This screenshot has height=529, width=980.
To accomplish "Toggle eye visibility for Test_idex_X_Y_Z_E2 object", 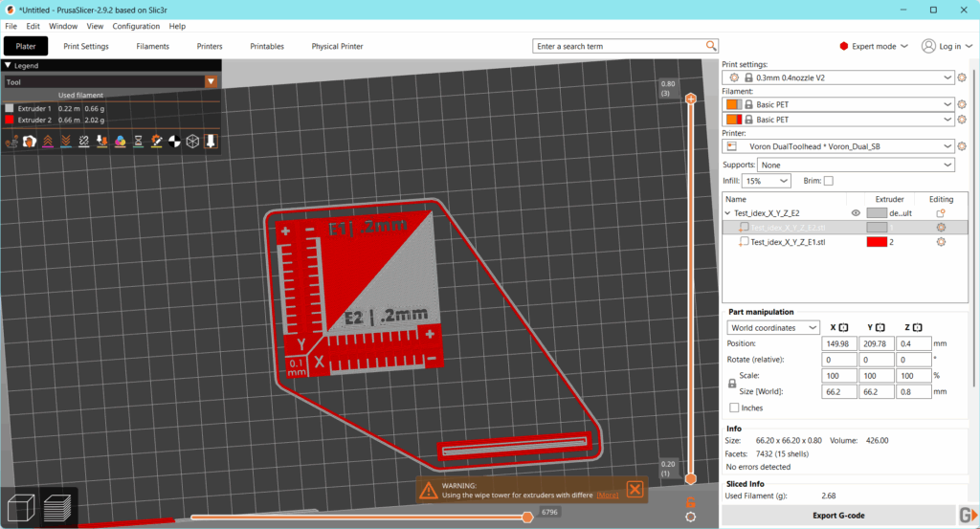I will pyautogui.click(x=856, y=213).
